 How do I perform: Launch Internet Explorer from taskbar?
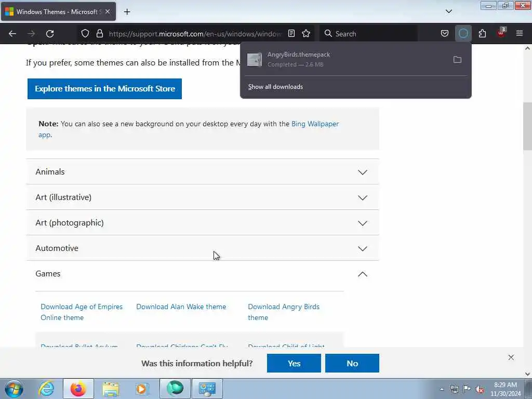point(46,389)
